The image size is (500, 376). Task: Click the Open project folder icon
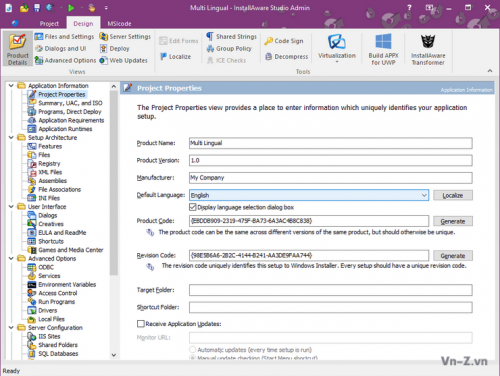24,8
